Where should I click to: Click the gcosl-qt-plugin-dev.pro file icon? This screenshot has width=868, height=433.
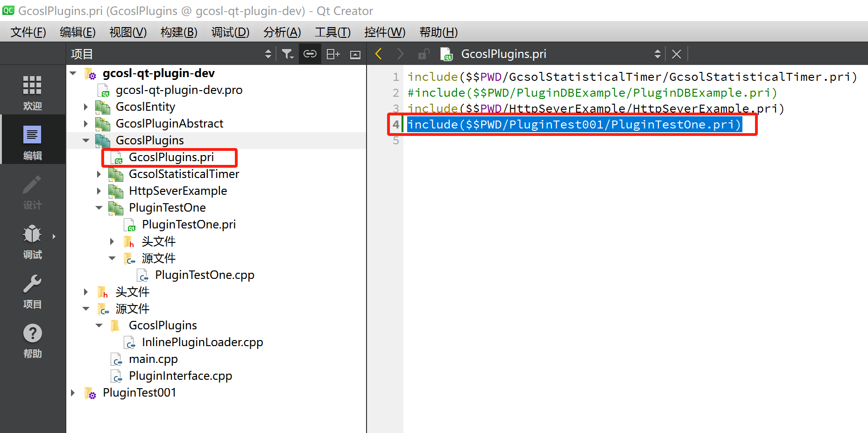pos(104,91)
